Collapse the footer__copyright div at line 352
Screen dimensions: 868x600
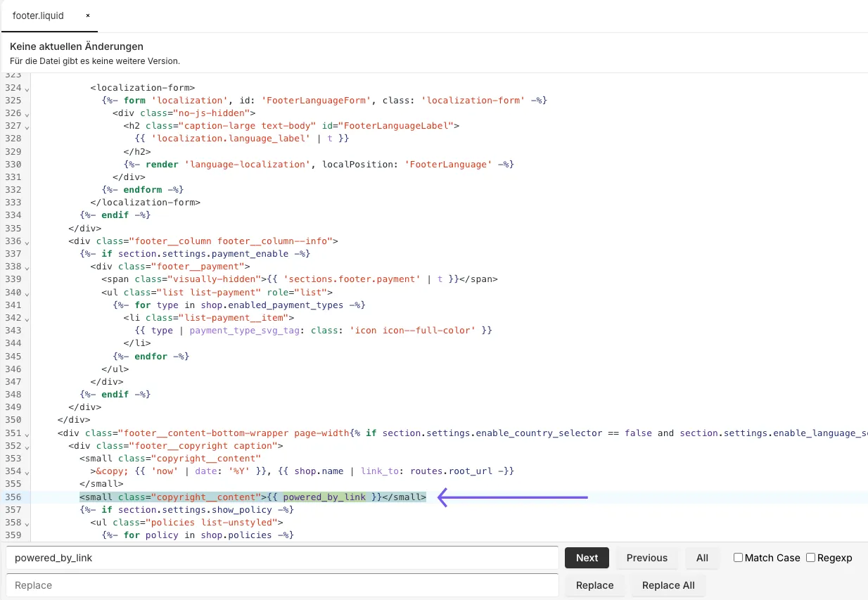tap(27, 447)
